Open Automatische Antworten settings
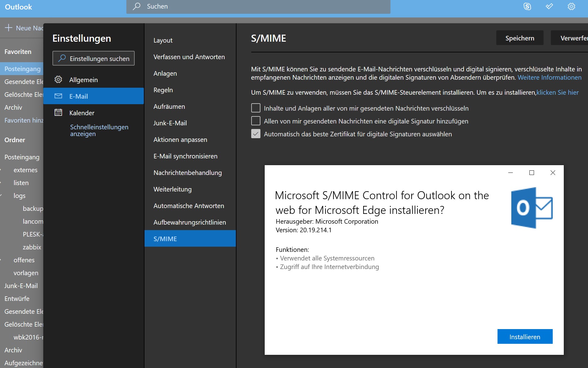Screen dimensions: 588x368 (x=190, y=206)
